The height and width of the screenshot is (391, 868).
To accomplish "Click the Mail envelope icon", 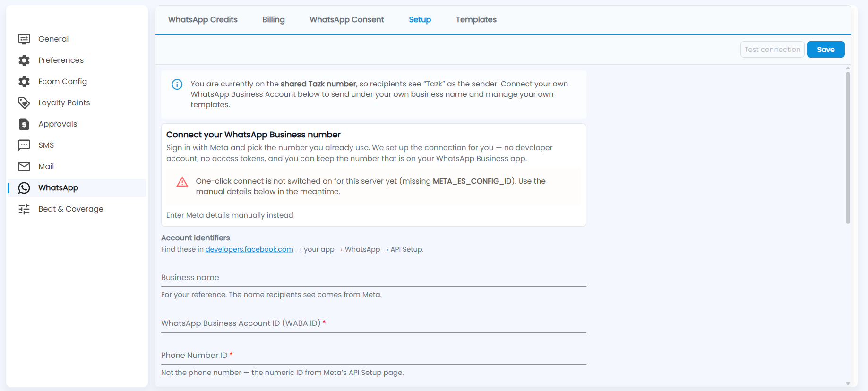I will 24,166.
